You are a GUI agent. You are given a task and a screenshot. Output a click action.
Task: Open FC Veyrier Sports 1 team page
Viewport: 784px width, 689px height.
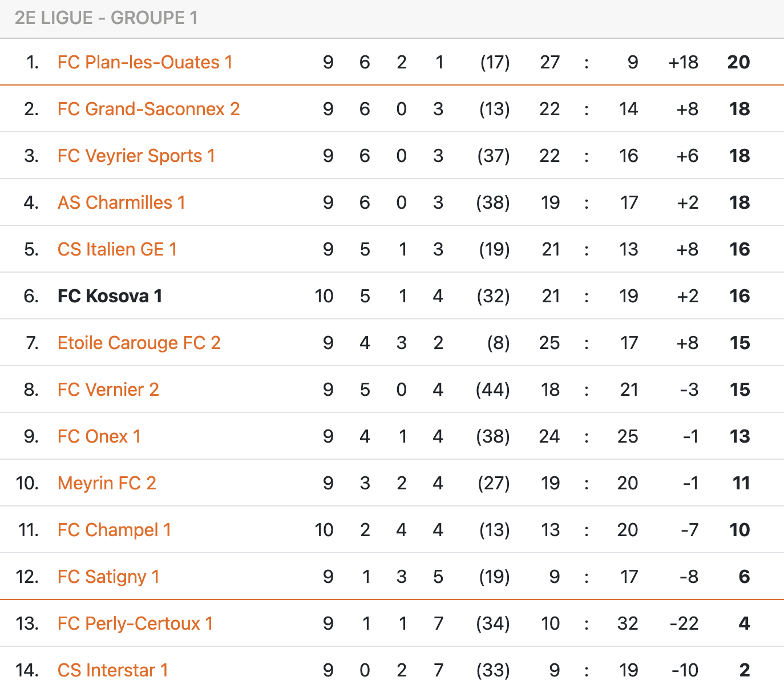(136, 156)
